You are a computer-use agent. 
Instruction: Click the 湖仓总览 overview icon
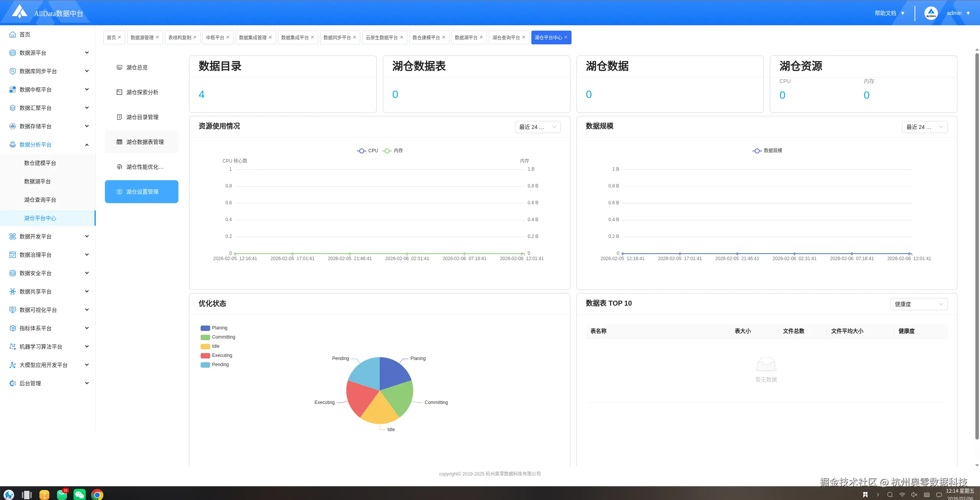[x=119, y=67]
